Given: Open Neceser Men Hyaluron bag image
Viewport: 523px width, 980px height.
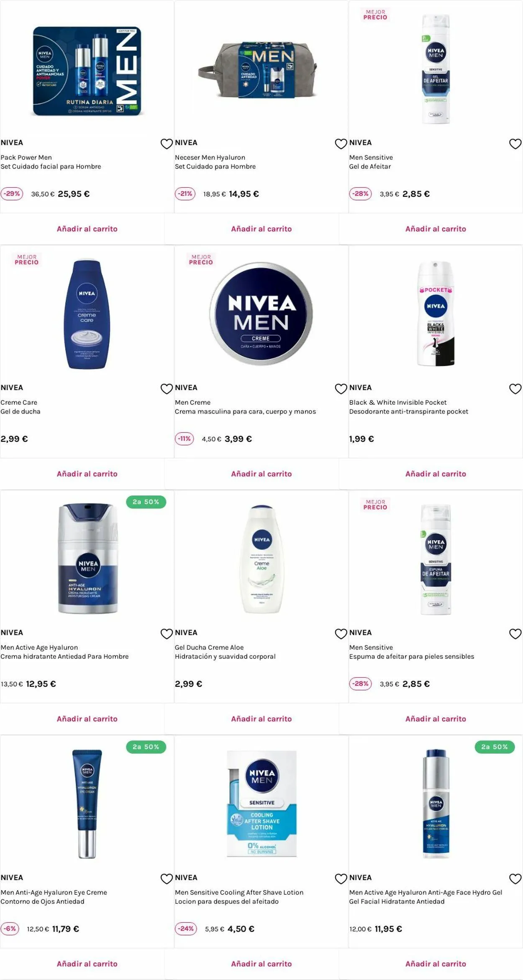Looking at the screenshot, I should click(258, 69).
